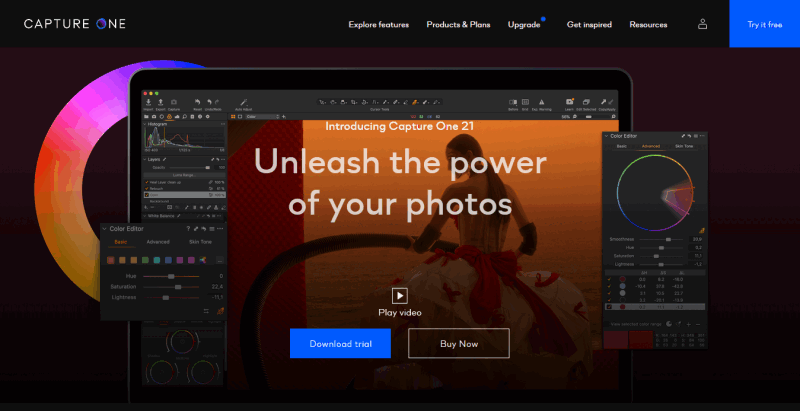Click the Copy/Apply arrows icon

tap(607, 104)
